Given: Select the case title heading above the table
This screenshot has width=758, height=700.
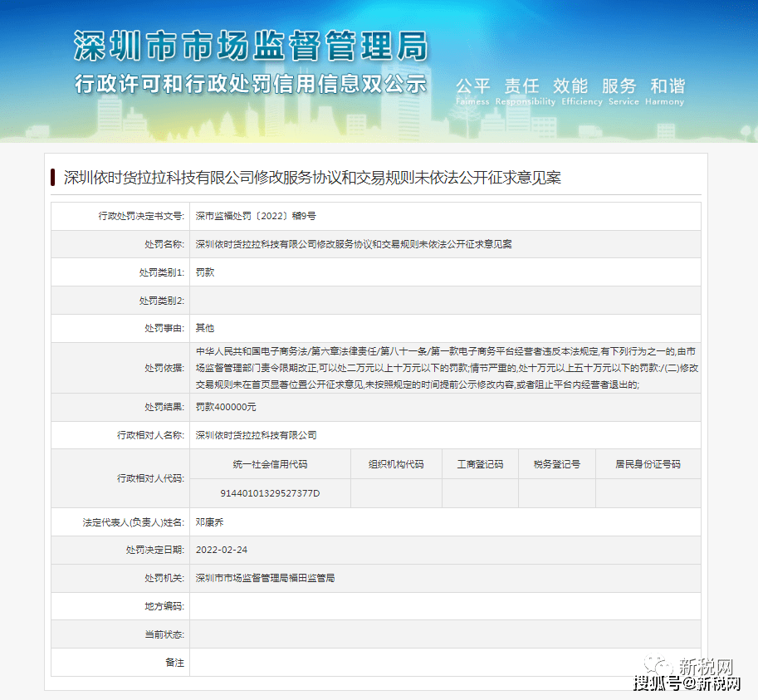Looking at the screenshot, I should click(x=312, y=178).
